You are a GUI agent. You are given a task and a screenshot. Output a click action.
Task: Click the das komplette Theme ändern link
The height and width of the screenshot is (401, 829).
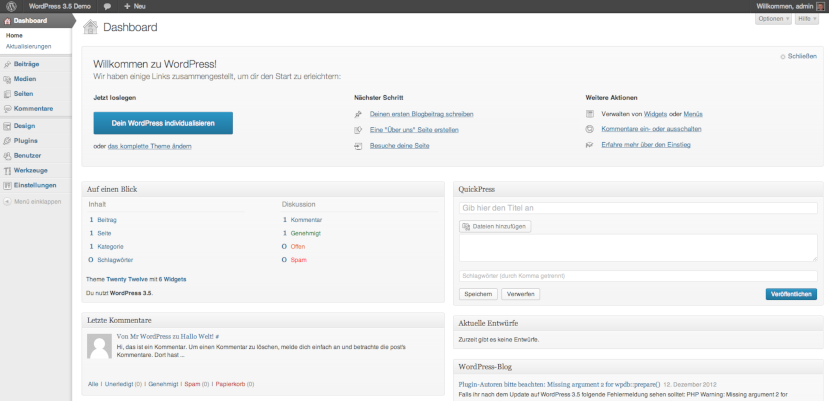(150, 146)
